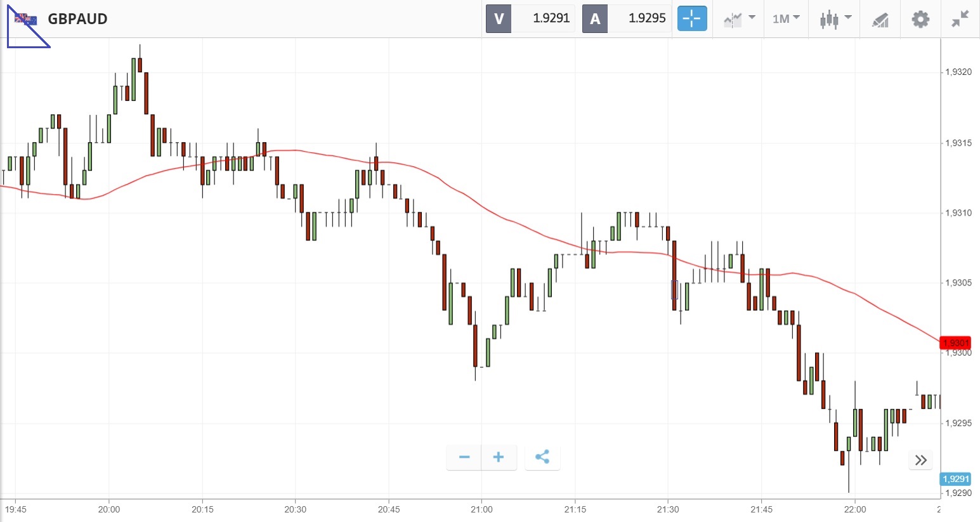Open the compare chart dropdown
980x522 pixels.
click(x=739, y=19)
